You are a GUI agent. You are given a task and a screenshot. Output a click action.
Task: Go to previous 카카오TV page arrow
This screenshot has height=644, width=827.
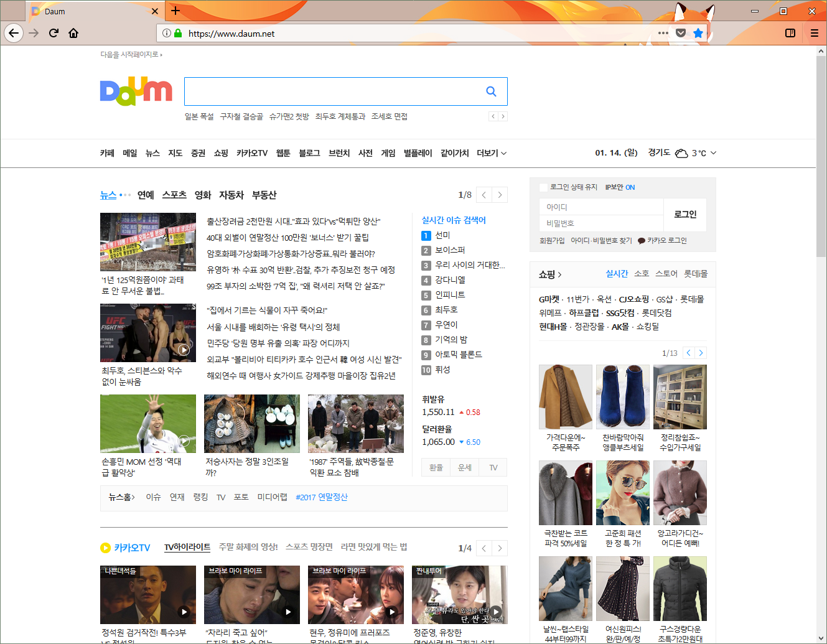[484, 548]
